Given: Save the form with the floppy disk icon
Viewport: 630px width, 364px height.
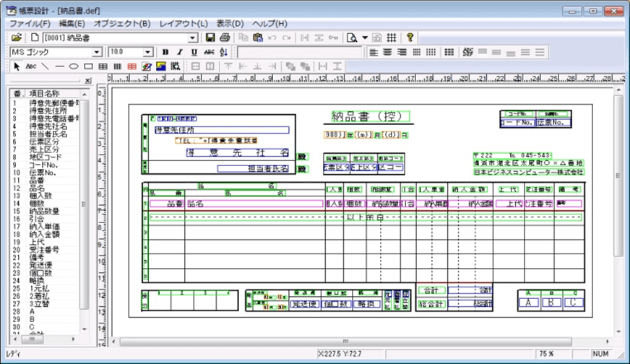Looking at the screenshot, I should (x=210, y=38).
